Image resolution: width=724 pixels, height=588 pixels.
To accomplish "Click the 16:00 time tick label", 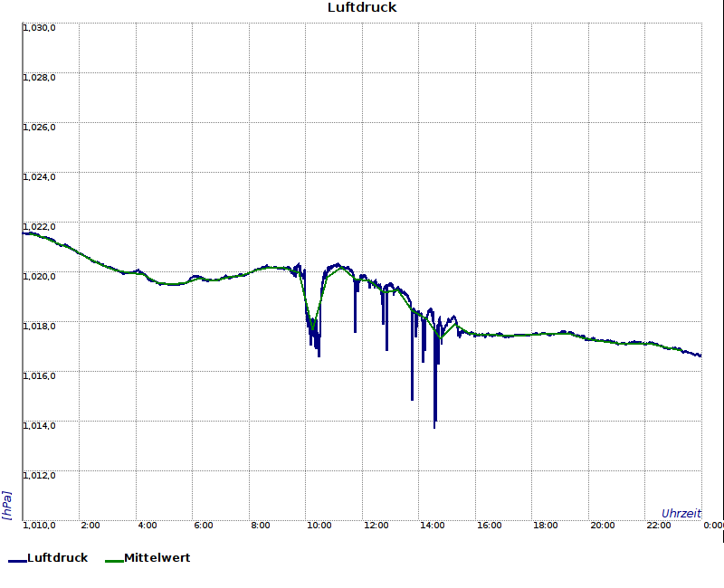I will point(489,526).
